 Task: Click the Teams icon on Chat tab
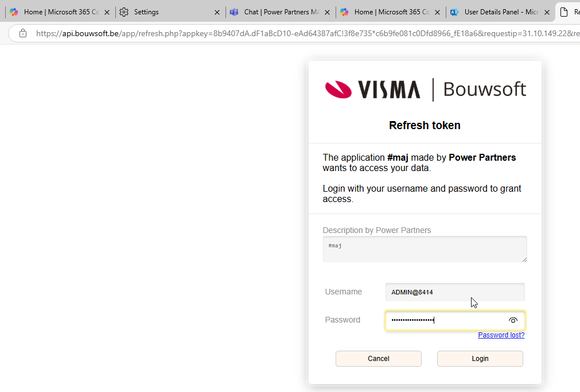tap(234, 12)
